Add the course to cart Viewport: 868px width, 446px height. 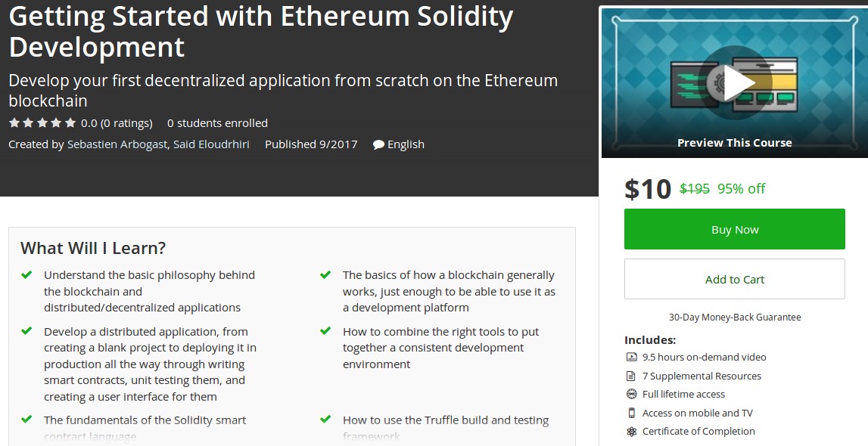tap(734, 278)
